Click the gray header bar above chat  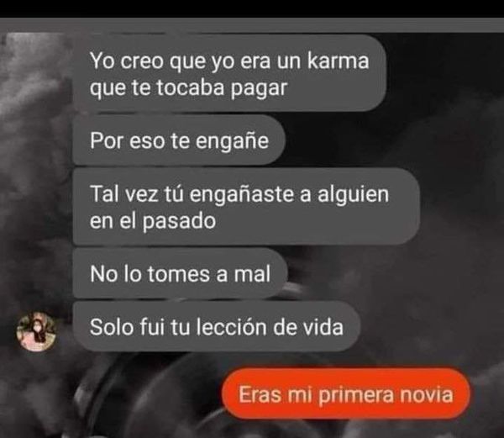[x=252, y=25]
